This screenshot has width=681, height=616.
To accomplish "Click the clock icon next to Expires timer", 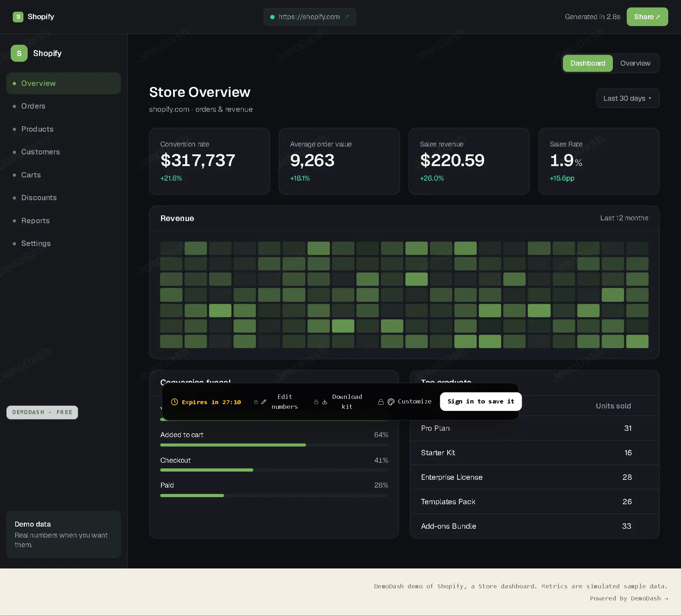I will point(175,402).
